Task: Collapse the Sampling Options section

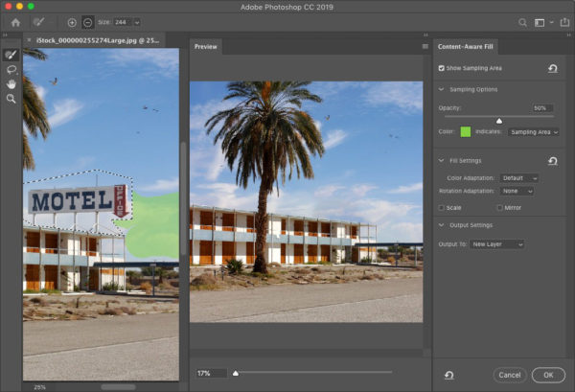Action: pyautogui.click(x=441, y=89)
